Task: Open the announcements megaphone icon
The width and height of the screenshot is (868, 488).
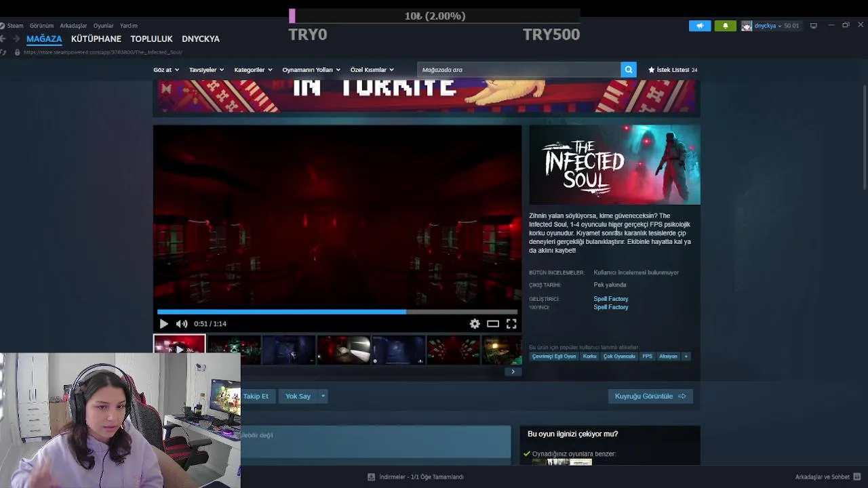Action: [x=700, y=26]
